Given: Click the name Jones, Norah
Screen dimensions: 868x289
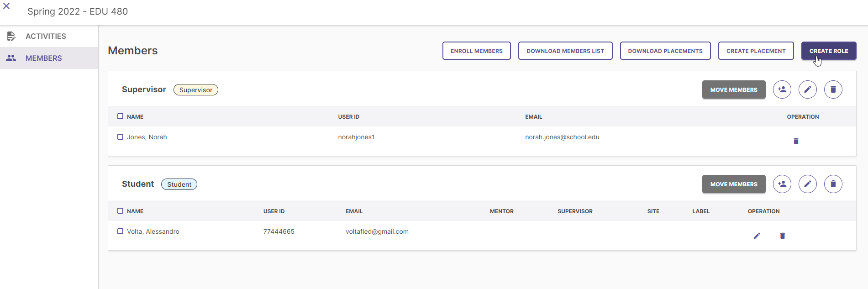Looking at the screenshot, I should [x=147, y=137].
